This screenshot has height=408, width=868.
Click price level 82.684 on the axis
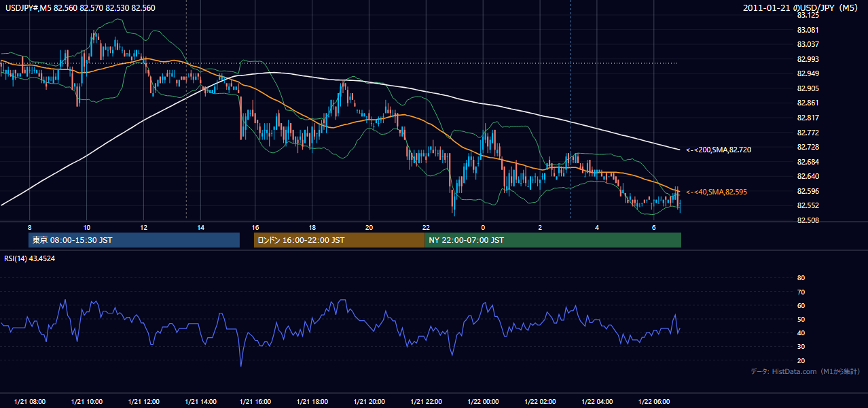tap(808, 162)
